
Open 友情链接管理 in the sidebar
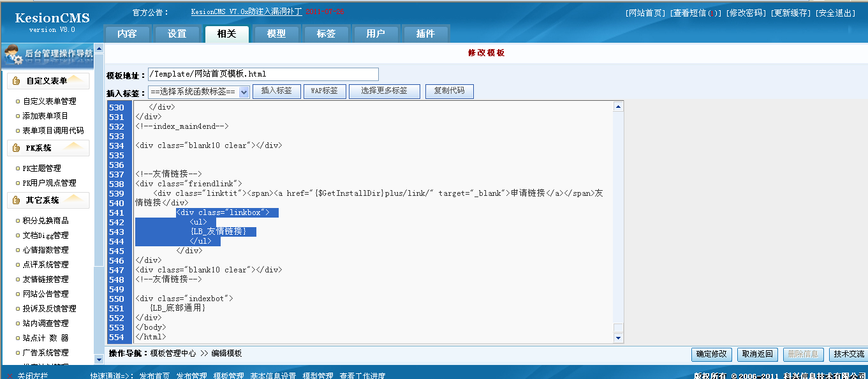(45, 279)
